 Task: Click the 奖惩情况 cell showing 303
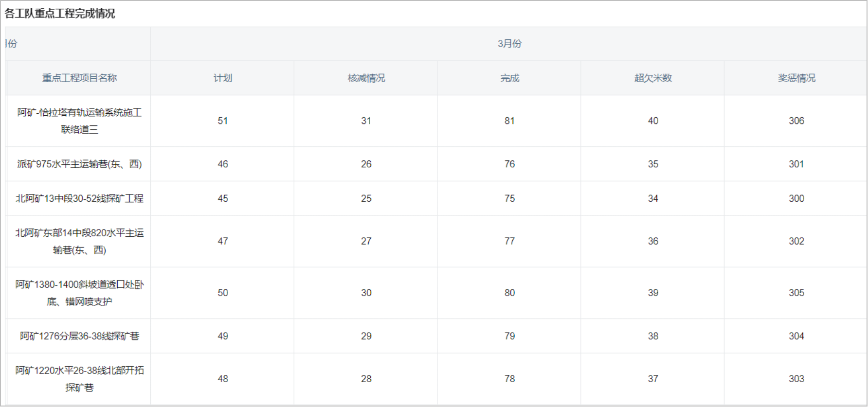796,379
